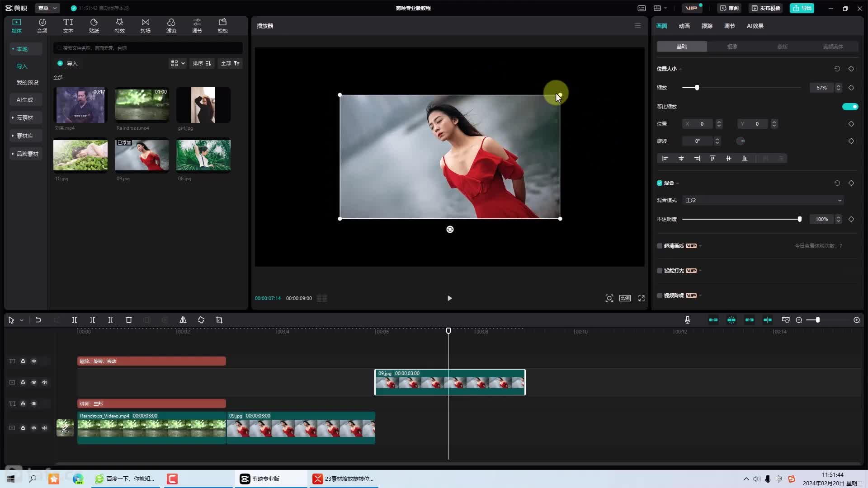This screenshot has height=488, width=868.
Task: Switch to the 抠像 sub-tab
Action: tap(732, 47)
